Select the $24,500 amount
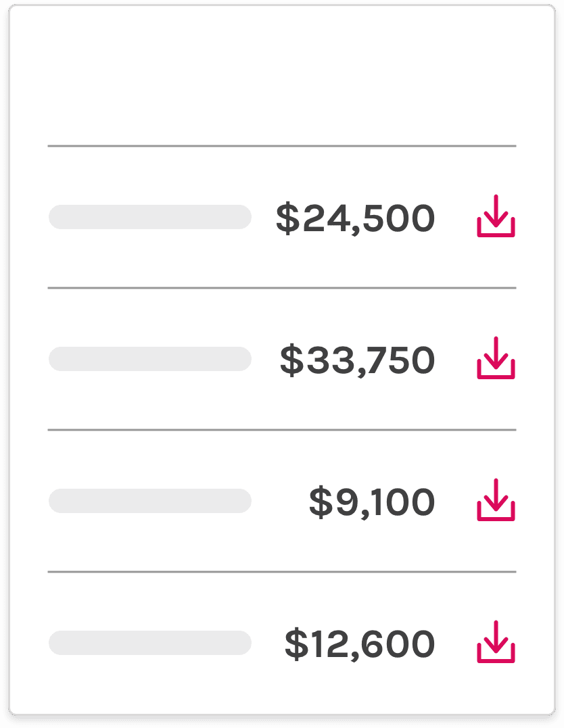This screenshot has height=728, width=564. coord(356,218)
